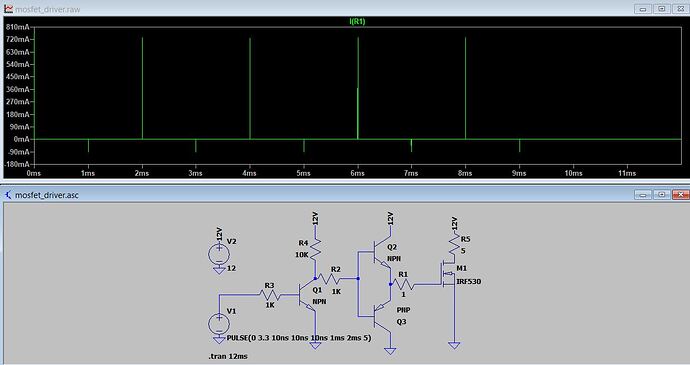Click the V2 12V voltage source symbol
This screenshot has width=690, height=365.
click(219, 254)
